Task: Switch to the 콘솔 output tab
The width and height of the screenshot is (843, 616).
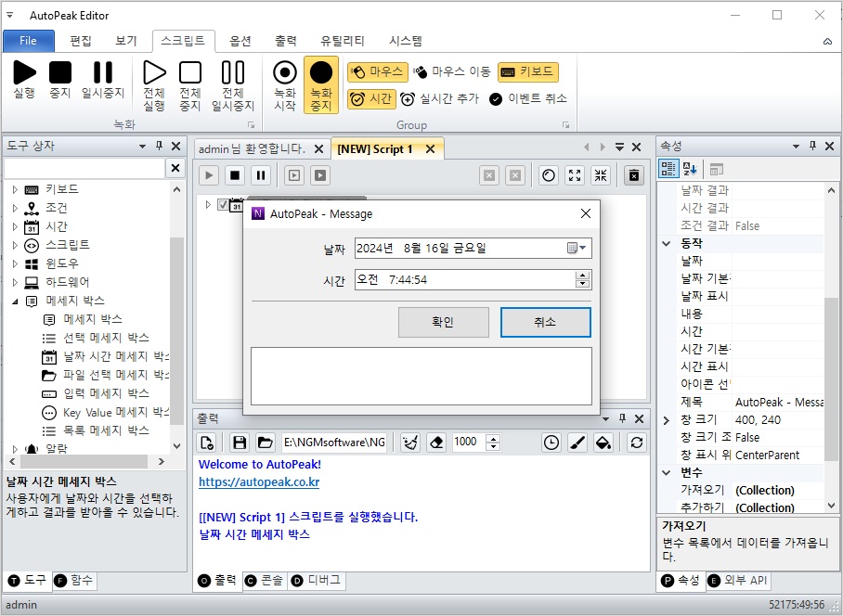Action: pos(265,581)
